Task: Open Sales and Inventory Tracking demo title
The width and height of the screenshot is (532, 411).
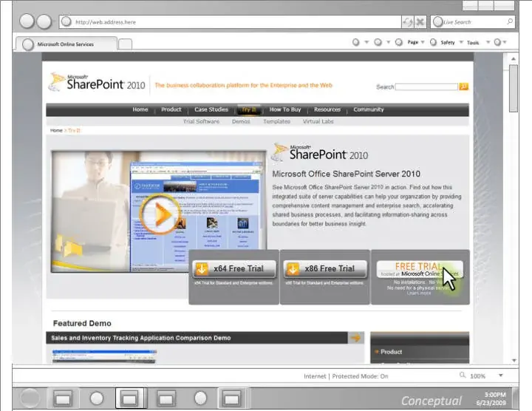Action: 141,338
